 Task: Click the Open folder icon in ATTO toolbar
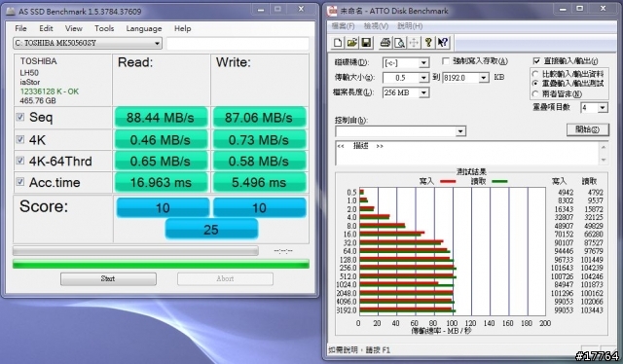coord(351,43)
